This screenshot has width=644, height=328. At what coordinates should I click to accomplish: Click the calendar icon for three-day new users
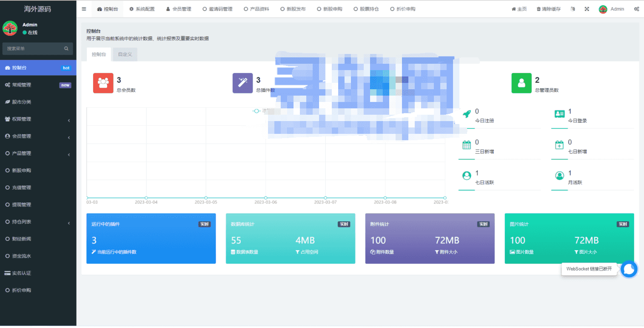tap(467, 145)
